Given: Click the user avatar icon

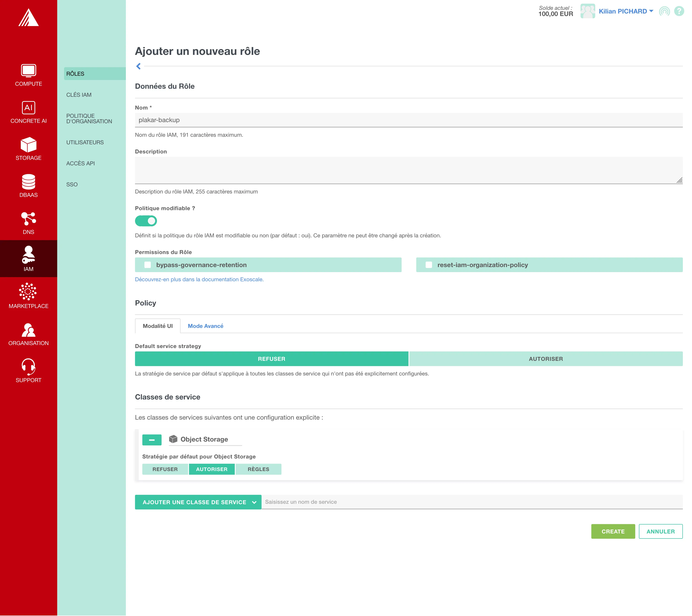Looking at the screenshot, I should point(588,11).
